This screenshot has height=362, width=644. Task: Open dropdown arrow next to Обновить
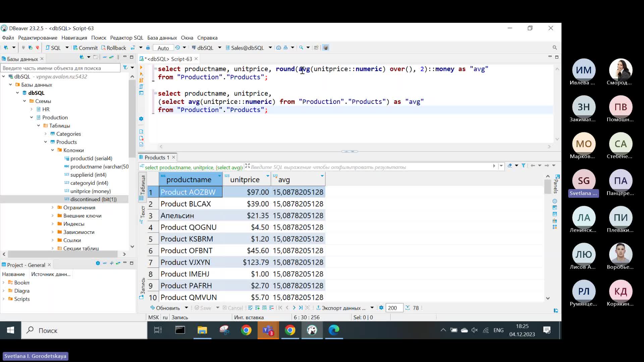pyautogui.click(x=186, y=308)
